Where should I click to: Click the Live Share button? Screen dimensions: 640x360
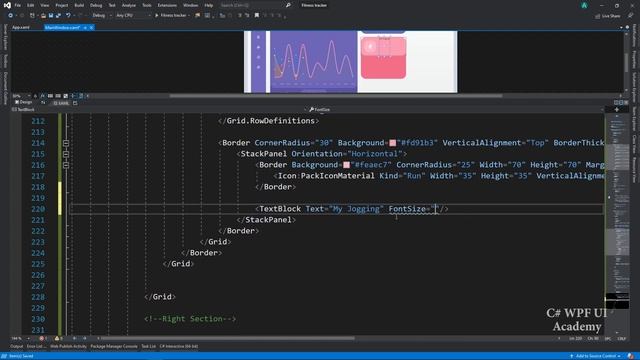(607, 16)
